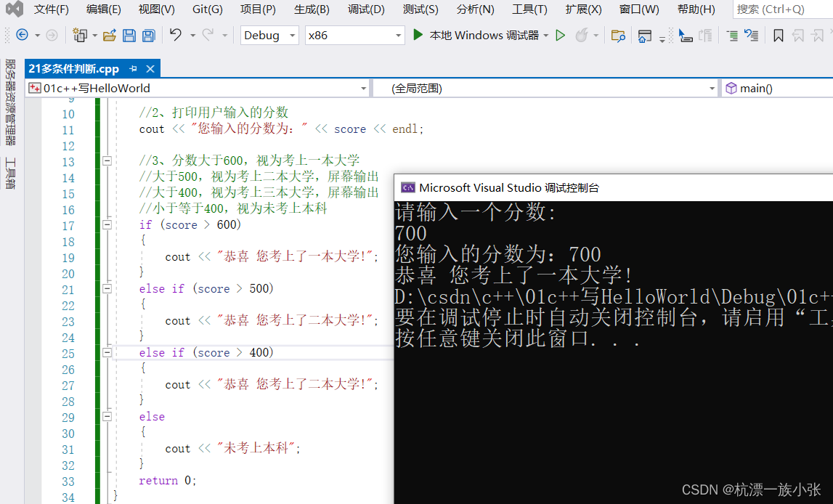Image resolution: width=833 pixels, height=504 pixels.
Task: Click the Navigate Backward arrow icon
Action: [22, 35]
